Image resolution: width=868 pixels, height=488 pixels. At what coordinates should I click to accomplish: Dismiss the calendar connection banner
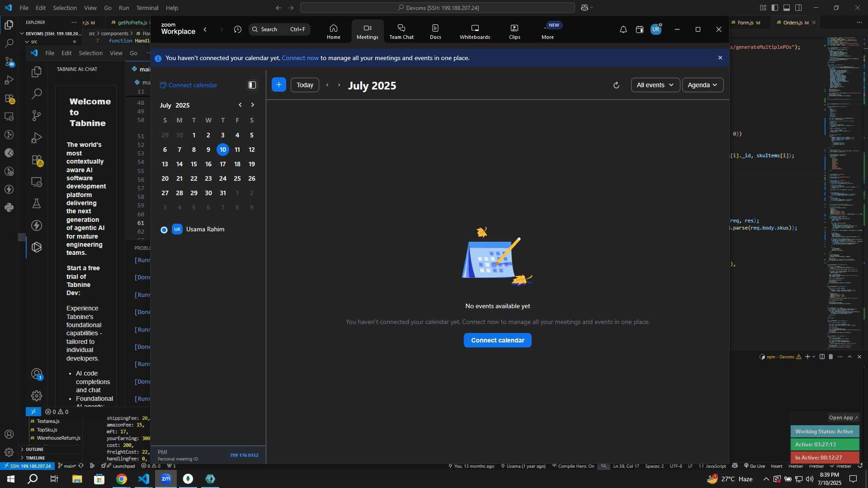pyautogui.click(x=720, y=58)
